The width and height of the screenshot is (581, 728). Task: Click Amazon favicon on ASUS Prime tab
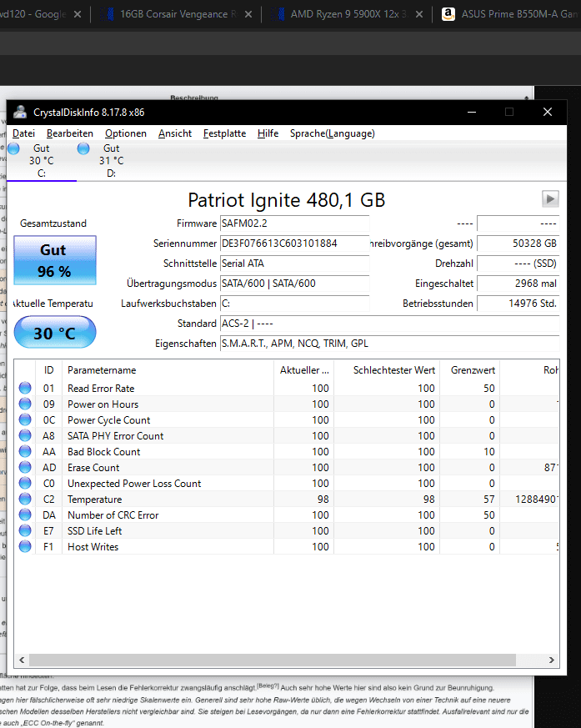(448, 14)
